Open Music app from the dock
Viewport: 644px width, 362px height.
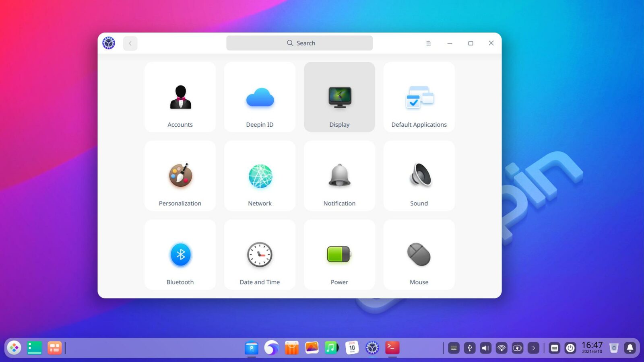point(332,348)
